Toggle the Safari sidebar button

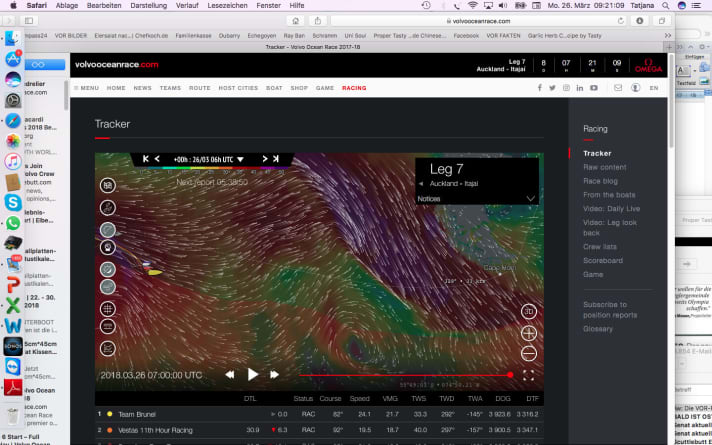click(x=29, y=21)
